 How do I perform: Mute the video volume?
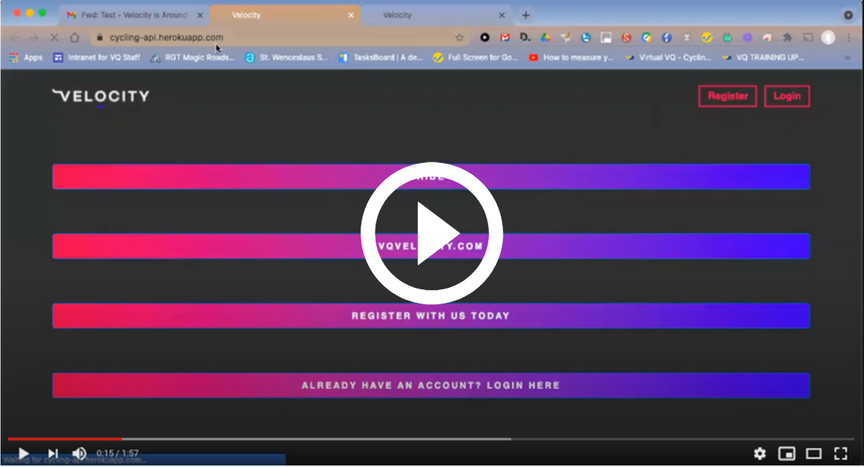tap(79, 454)
